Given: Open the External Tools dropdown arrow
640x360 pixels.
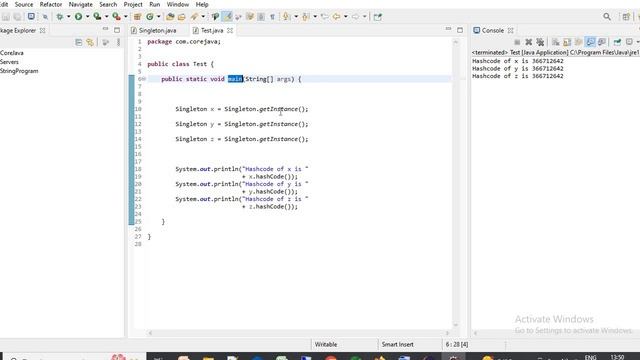Looking at the screenshot, I should 125,17.
